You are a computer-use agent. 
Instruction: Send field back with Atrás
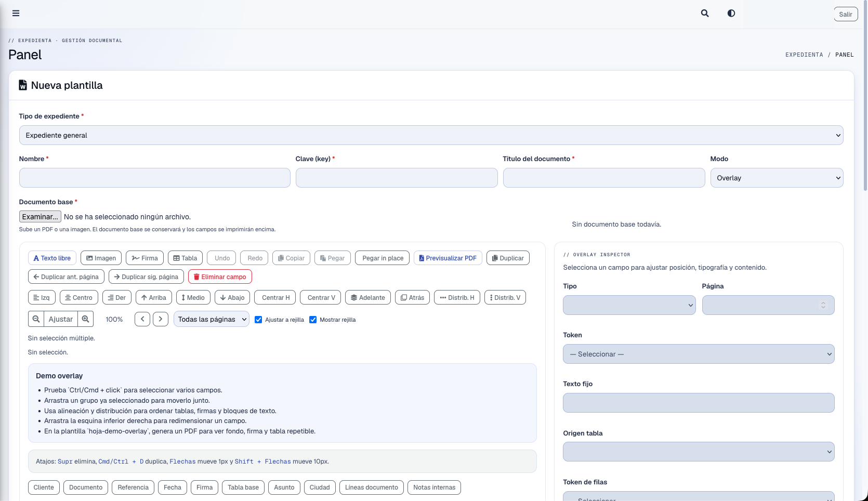[x=413, y=298]
